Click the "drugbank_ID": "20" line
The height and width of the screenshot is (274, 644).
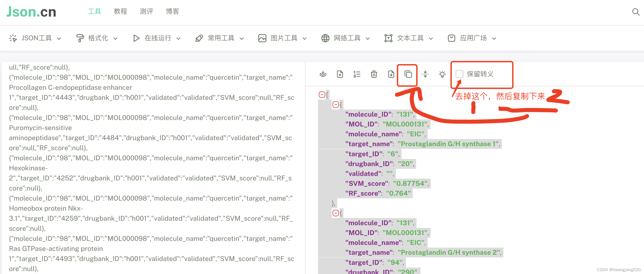click(380, 164)
